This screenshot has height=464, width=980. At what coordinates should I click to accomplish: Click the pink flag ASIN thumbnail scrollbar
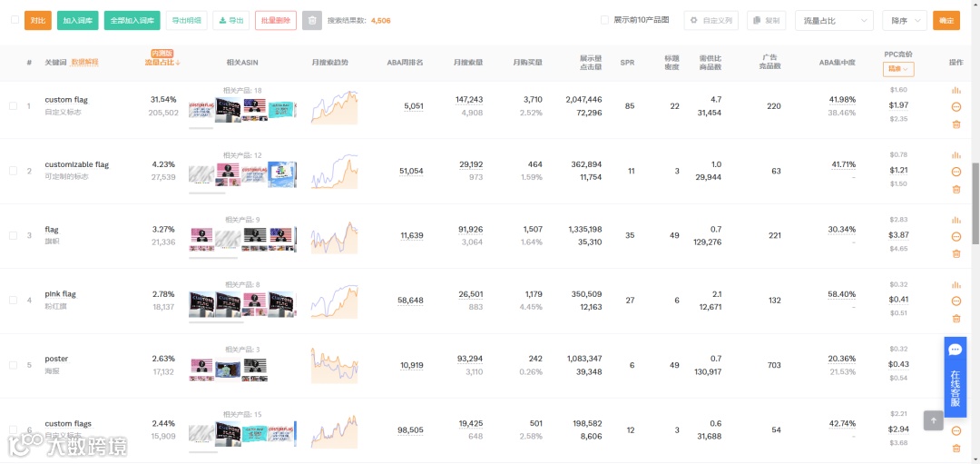(216, 322)
